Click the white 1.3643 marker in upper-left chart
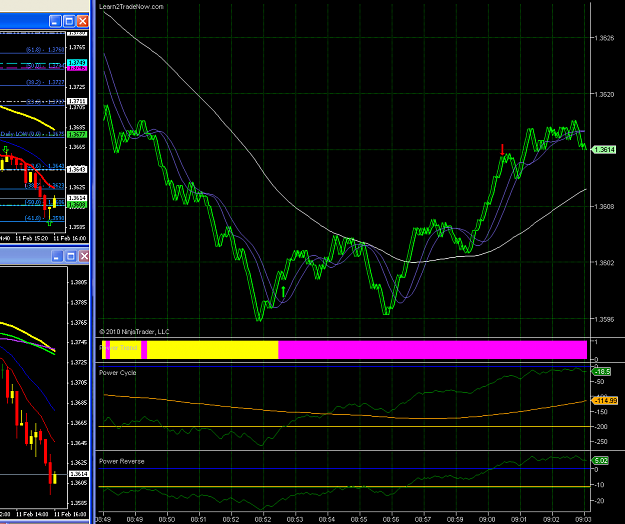This screenshot has height=524, width=625. pos(77,169)
